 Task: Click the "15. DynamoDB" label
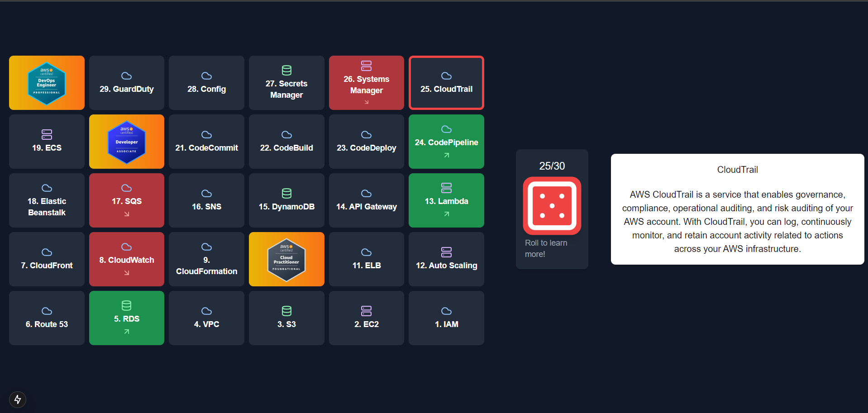[286, 207]
